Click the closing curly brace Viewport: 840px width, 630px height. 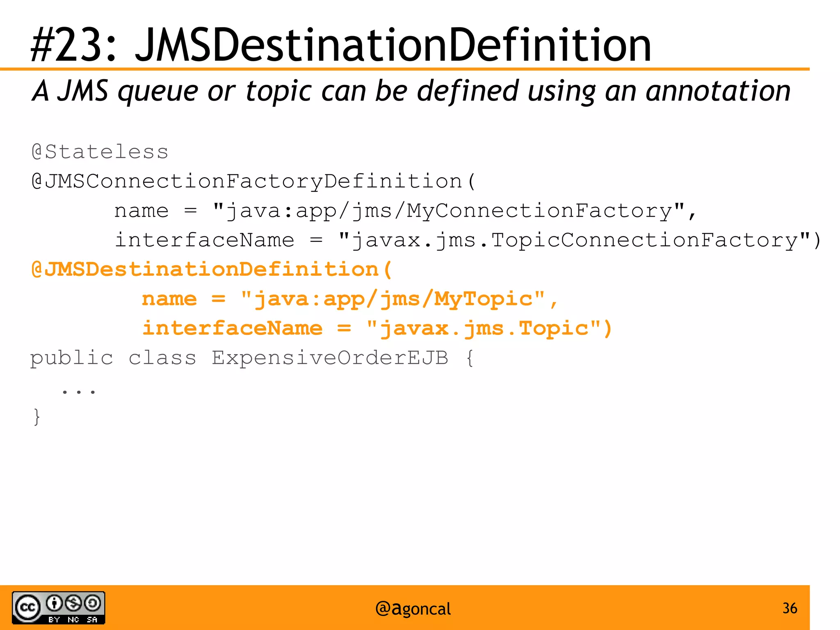coord(37,417)
